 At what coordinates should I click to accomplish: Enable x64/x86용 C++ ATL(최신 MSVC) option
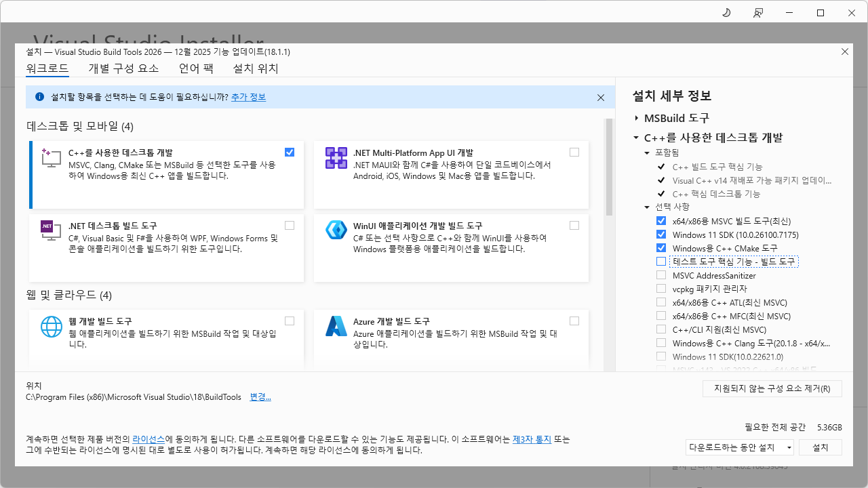coord(661,302)
